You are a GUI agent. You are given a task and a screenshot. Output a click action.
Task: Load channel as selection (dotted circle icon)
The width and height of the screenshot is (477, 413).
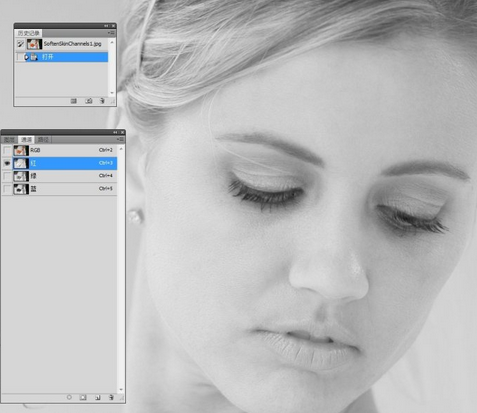(x=69, y=397)
